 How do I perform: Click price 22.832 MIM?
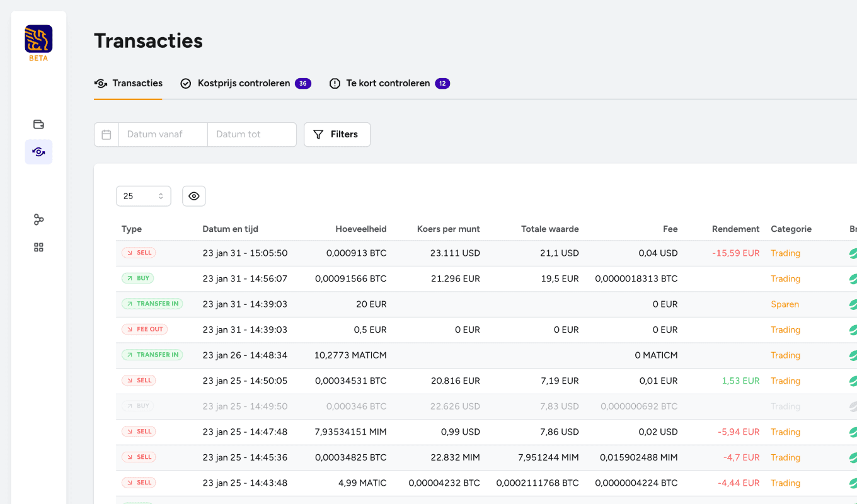(455, 457)
